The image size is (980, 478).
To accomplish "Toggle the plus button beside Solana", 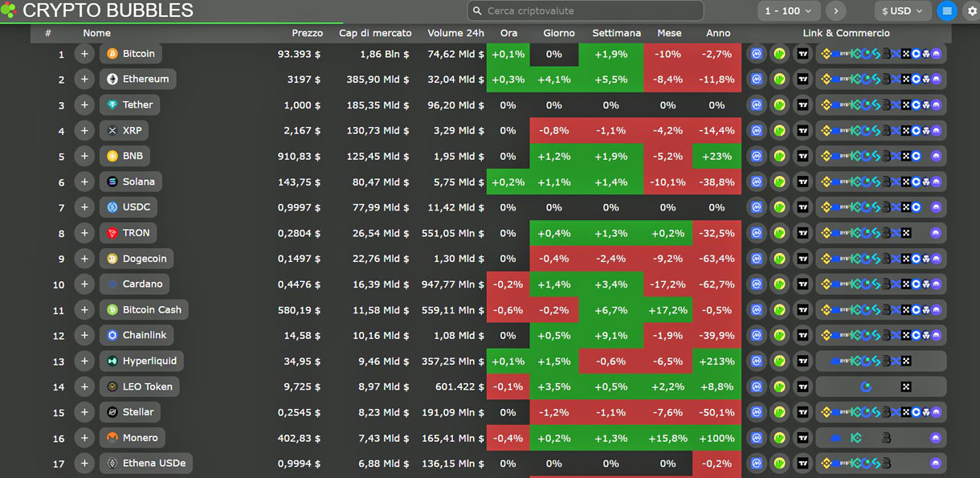I will tap(84, 182).
